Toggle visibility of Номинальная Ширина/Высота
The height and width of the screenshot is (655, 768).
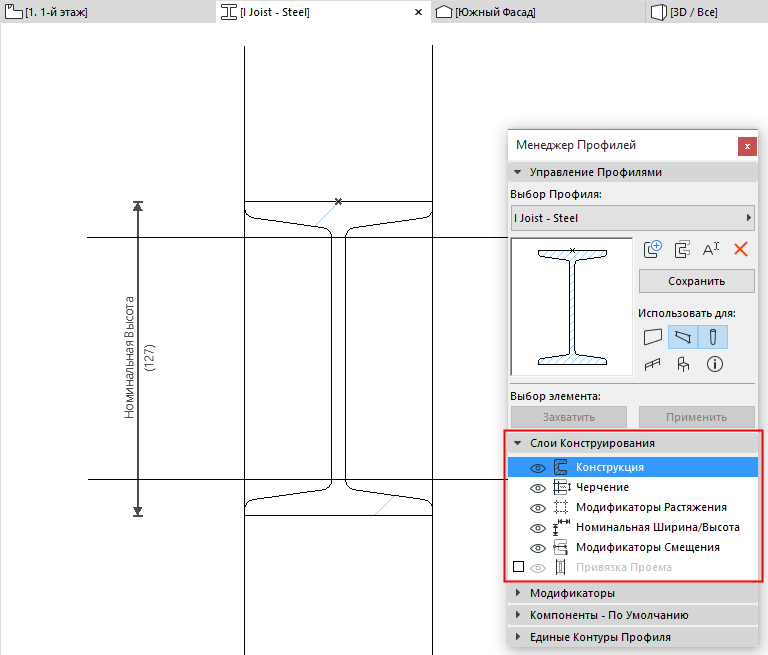coord(538,528)
